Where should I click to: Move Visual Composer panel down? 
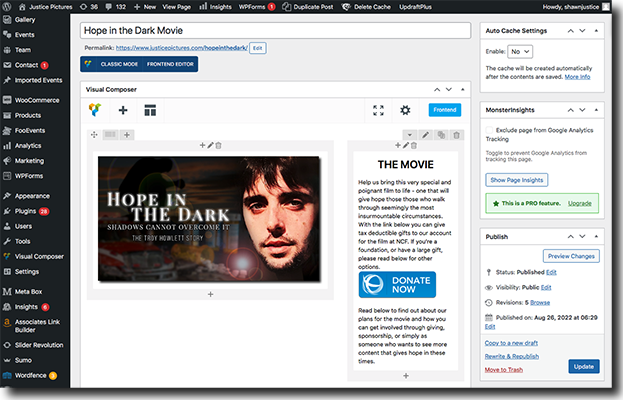point(449,89)
